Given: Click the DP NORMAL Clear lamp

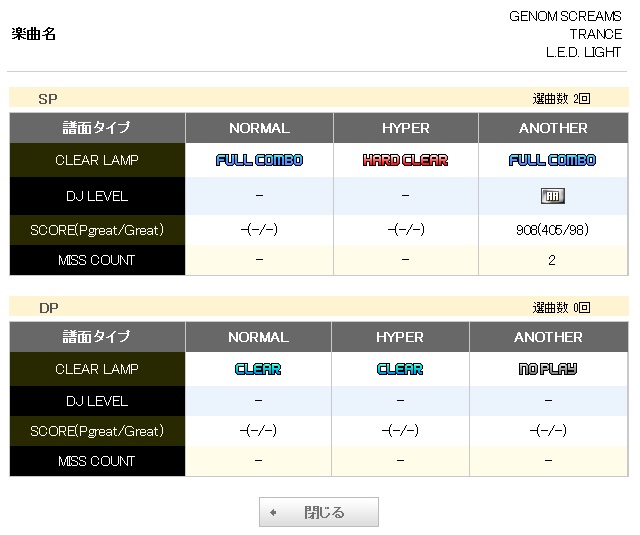Looking at the screenshot, I should tap(258, 369).
